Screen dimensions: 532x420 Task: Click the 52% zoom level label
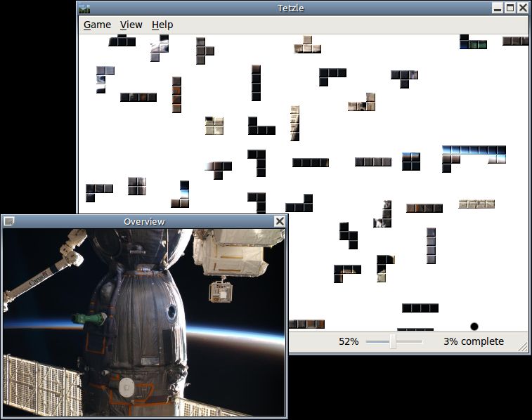coord(349,341)
